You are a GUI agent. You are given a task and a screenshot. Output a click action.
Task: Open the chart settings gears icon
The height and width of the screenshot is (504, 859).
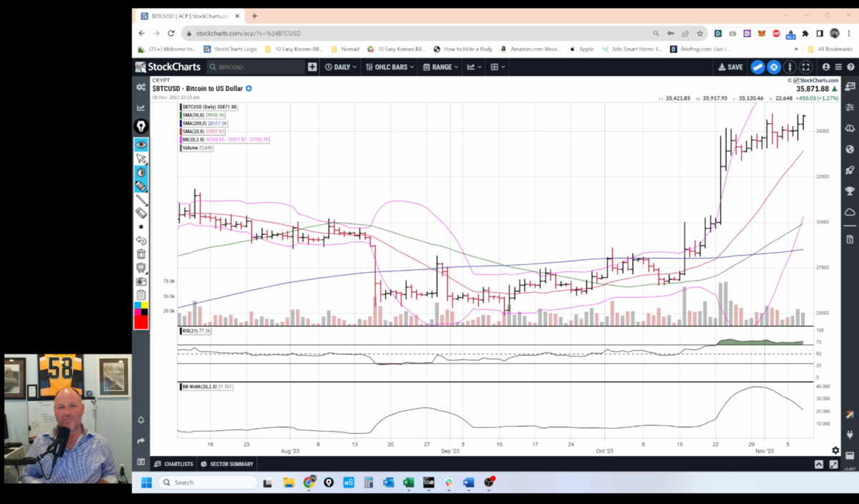[x=141, y=87]
